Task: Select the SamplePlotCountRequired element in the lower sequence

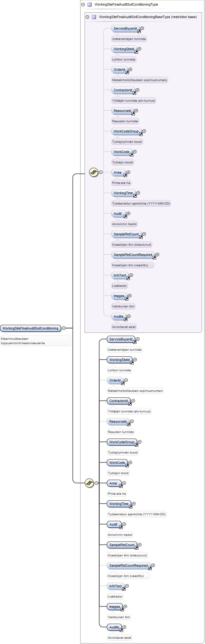Action: coord(129,565)
